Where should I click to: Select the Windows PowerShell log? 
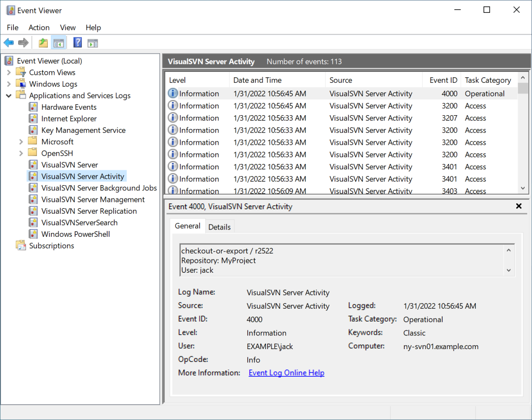(75, 234)
